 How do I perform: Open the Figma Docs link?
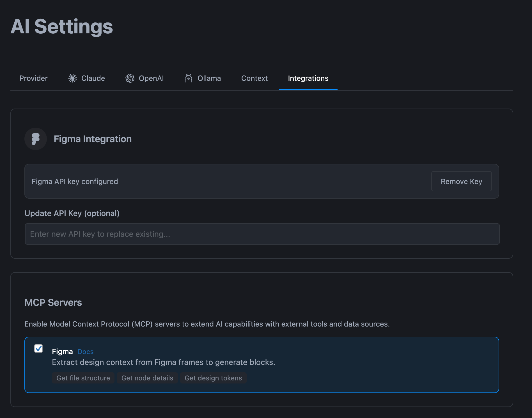85,352
